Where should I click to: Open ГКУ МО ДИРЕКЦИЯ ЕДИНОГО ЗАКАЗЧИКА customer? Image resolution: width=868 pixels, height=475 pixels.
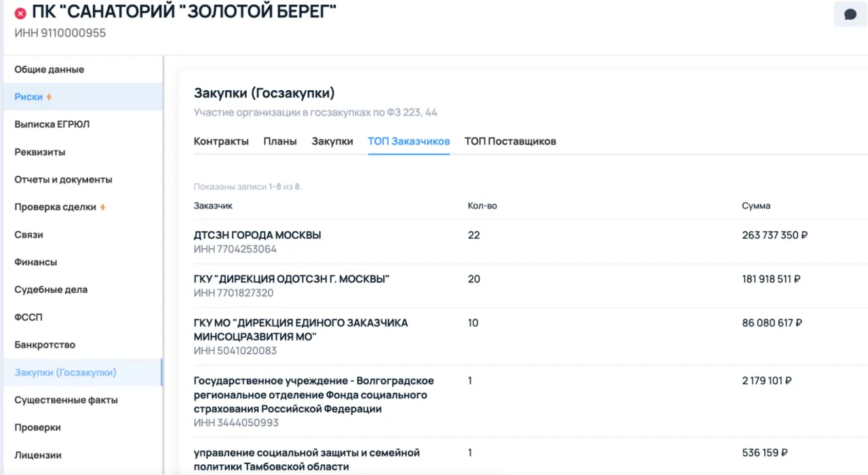pyautogui.click(x=301, y=329)
